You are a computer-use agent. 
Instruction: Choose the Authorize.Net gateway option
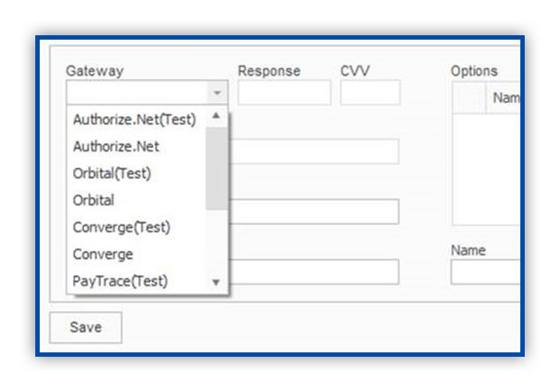[x=116, y=146]
